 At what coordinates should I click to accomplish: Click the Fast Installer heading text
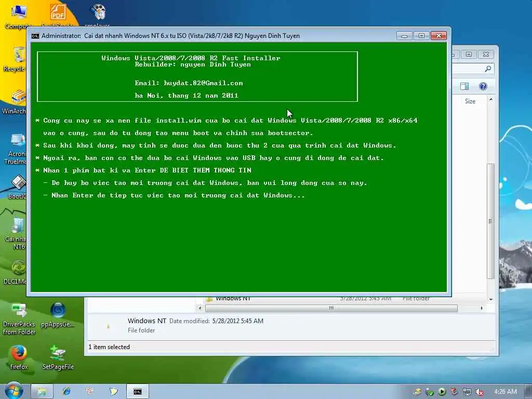191,58
